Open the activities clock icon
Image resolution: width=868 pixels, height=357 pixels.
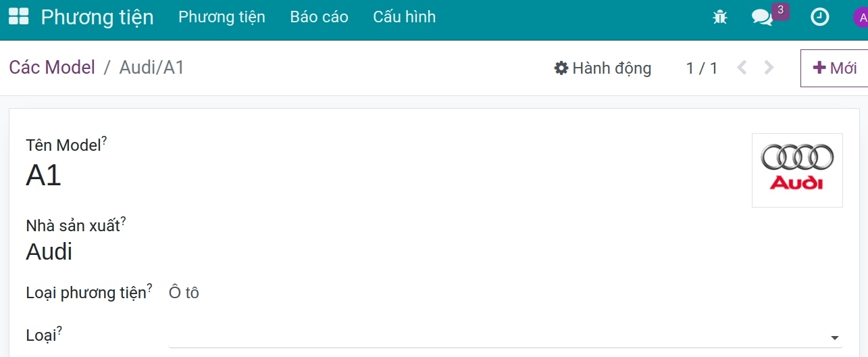(819, 18)
